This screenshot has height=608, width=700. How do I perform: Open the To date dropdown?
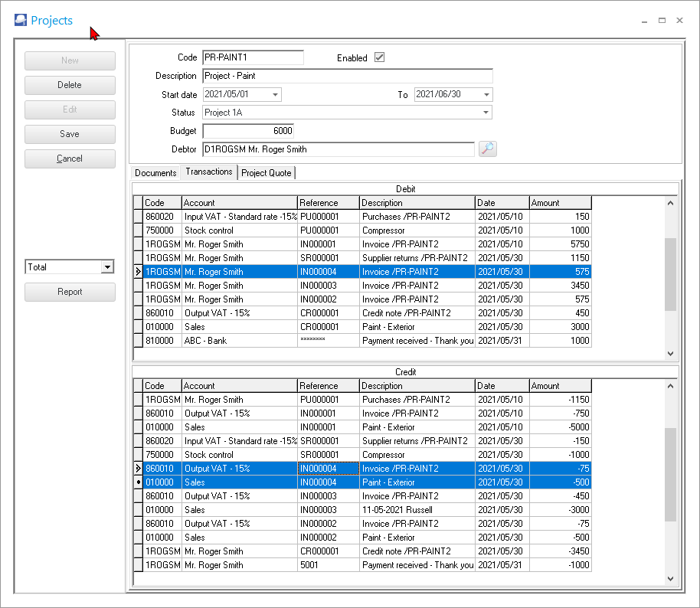pyautogui.click(x=486, y=95)
